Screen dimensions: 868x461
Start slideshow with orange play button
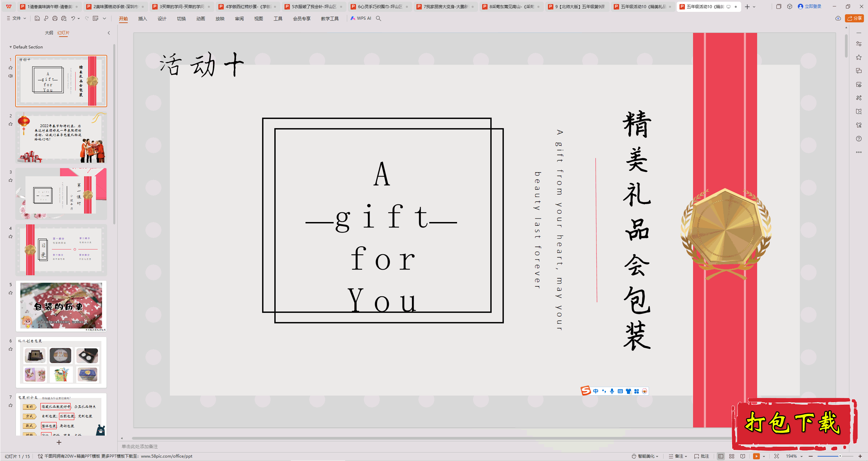point(756,456)
